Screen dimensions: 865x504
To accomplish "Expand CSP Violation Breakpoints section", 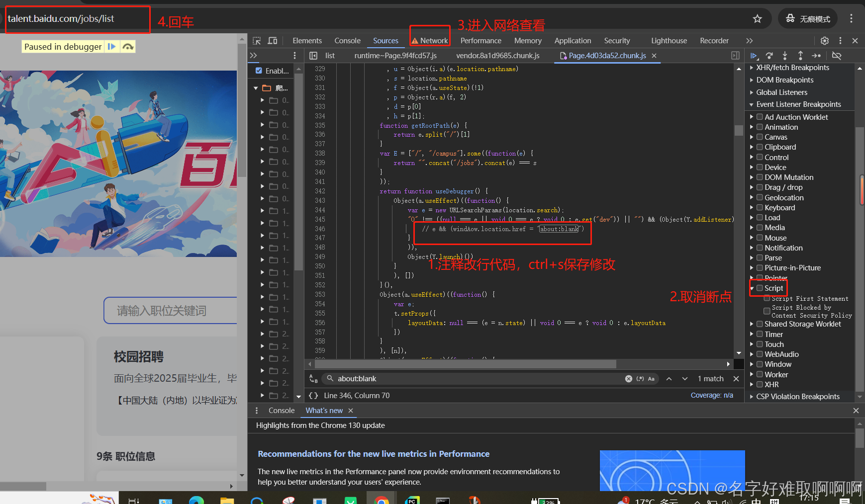I will [798, 397].
